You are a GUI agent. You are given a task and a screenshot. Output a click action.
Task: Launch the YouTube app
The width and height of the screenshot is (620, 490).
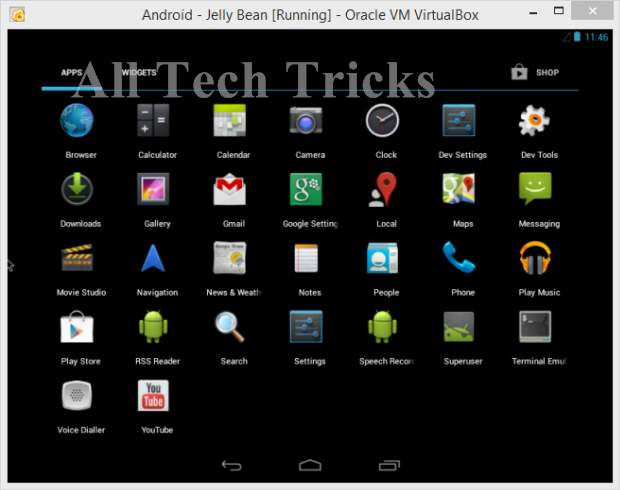(x=153, y=395)
